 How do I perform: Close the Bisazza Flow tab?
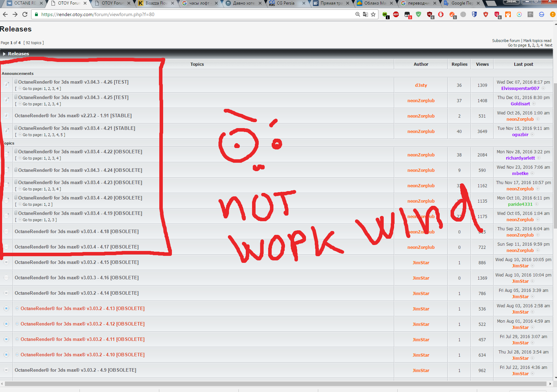pos(173,3)
